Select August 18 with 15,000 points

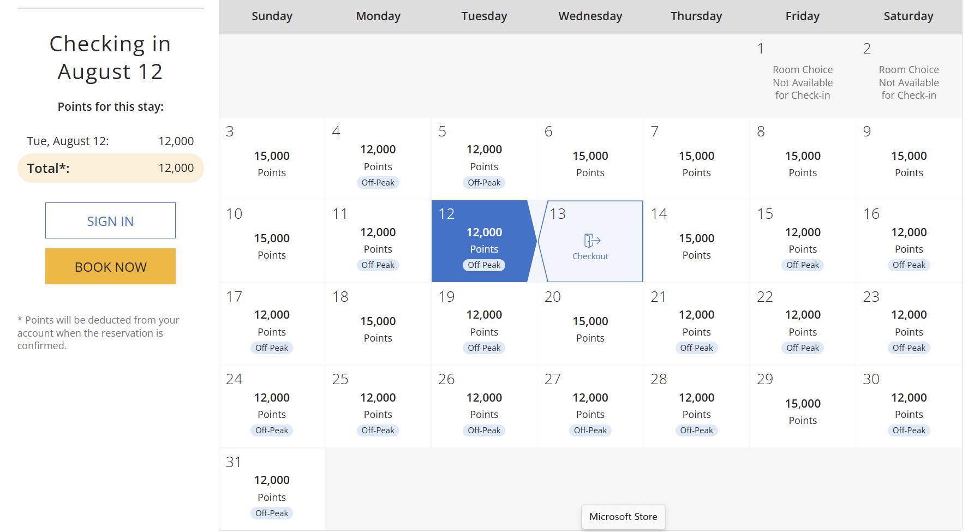click(x=378, y=324)
